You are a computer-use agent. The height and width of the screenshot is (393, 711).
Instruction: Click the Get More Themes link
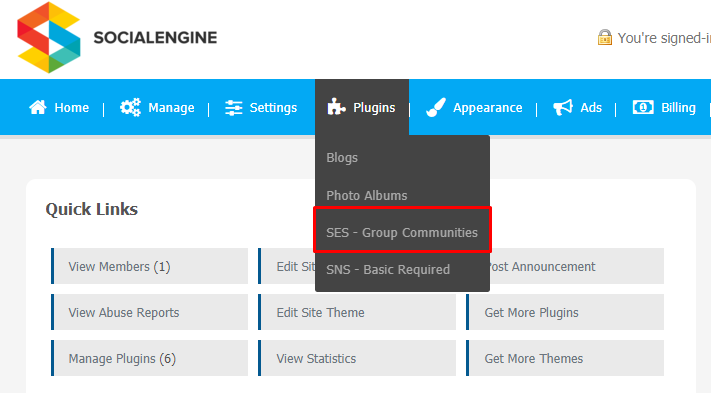(x=565, y=358)
